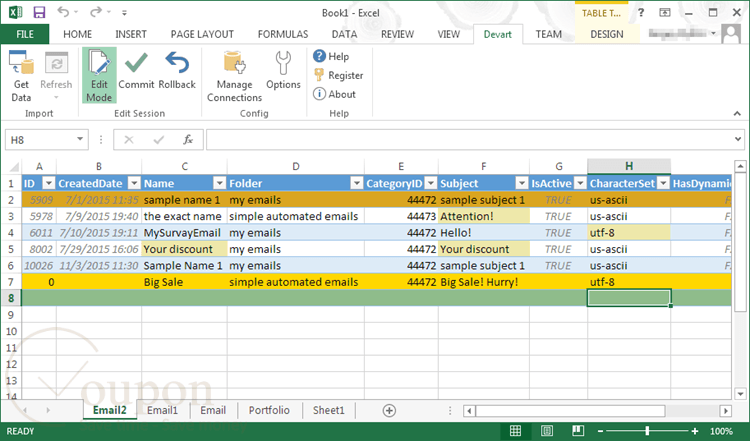Select cell containing "Big Sale! Hurry!"
Screen dimensions: 750x441
click(x=484, y=282)
